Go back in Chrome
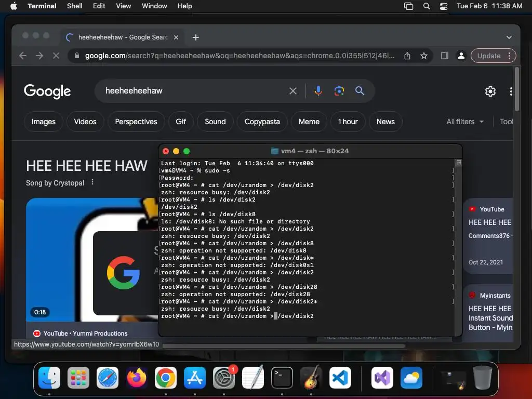The height and width of the screenshot is (399, 532). click(x=23, y=56)
